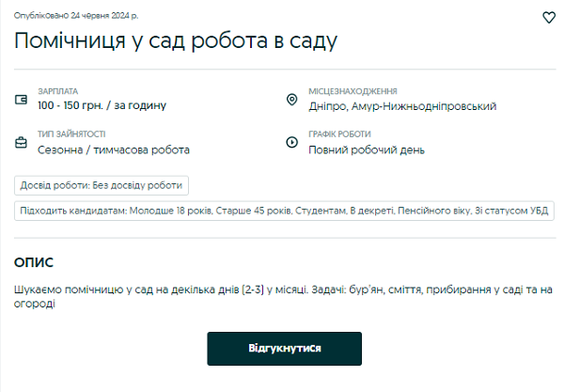This screenshot has width=564, height=392.
Task: Click the publication date text
Action: [x=76, y=16]
